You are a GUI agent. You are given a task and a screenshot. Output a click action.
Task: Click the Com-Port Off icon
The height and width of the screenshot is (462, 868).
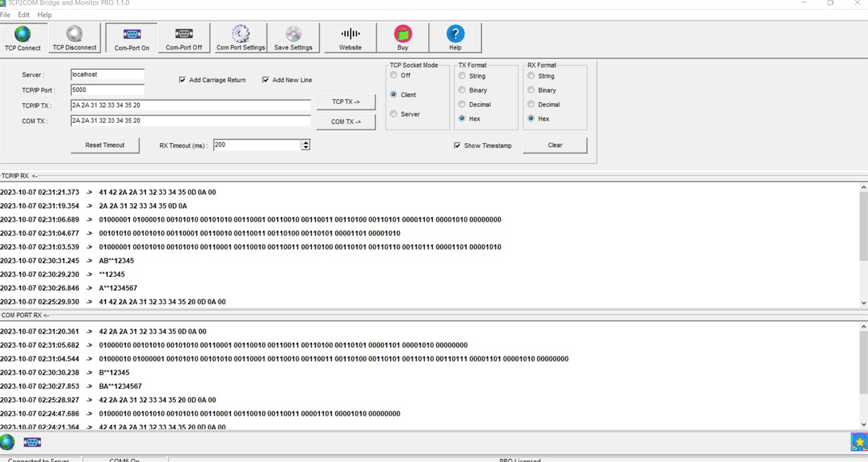point(184,37)
